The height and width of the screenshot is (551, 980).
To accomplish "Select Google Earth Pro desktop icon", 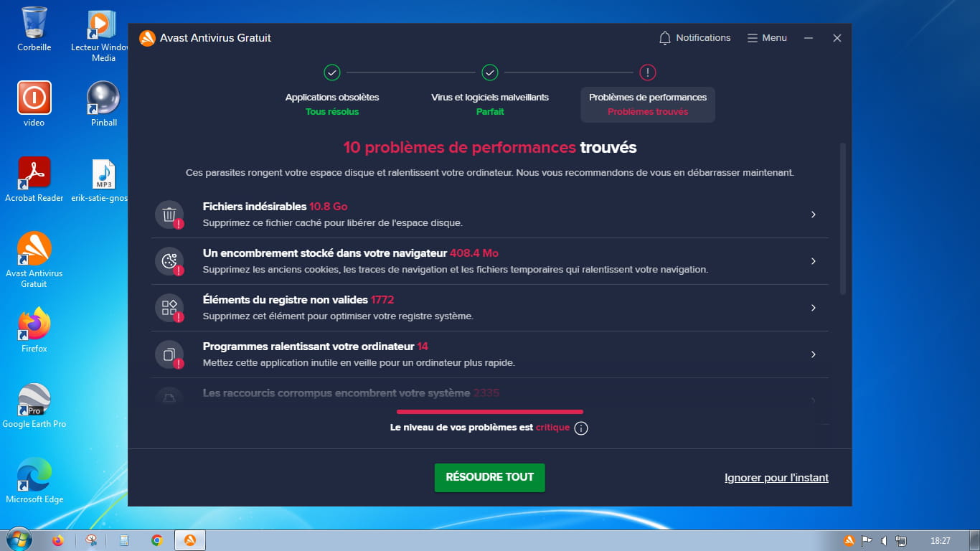I will pyautogui.click(x=34, y=405).
